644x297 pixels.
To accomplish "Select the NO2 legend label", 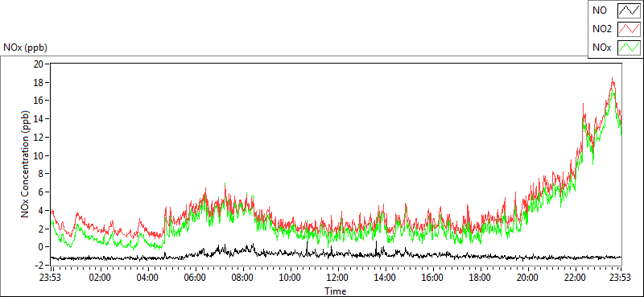I will click(602, 30).
